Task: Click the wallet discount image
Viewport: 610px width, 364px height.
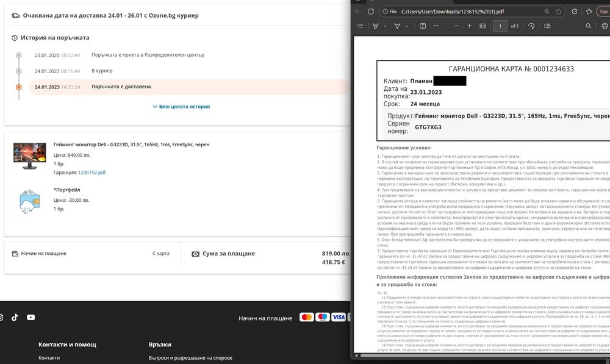Action: point(29,202)
